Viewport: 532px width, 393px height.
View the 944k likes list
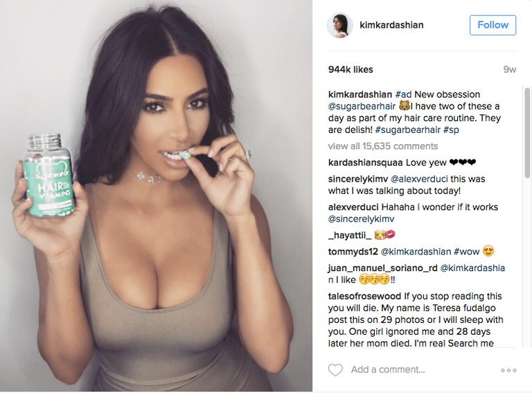(351, 69)
